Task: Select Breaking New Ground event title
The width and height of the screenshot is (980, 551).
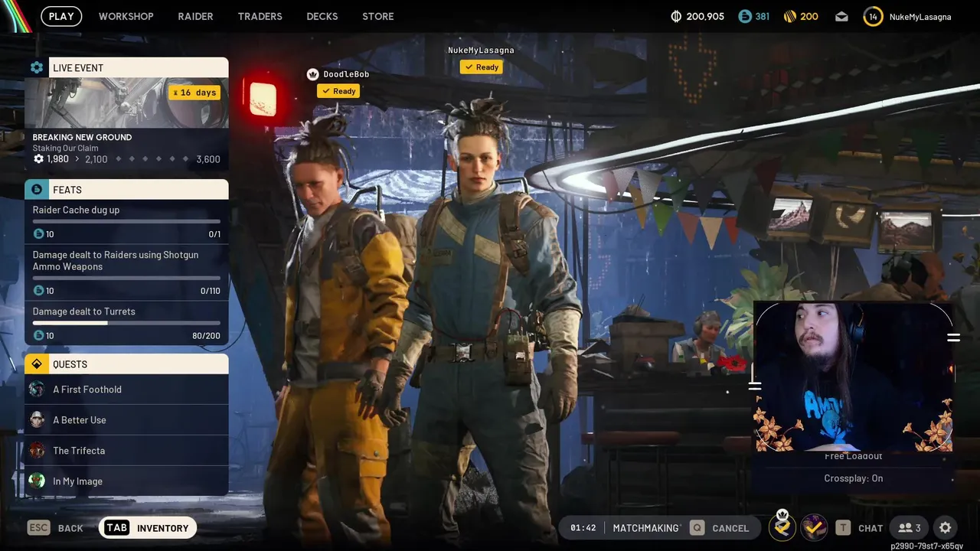Action: [82, 137]
